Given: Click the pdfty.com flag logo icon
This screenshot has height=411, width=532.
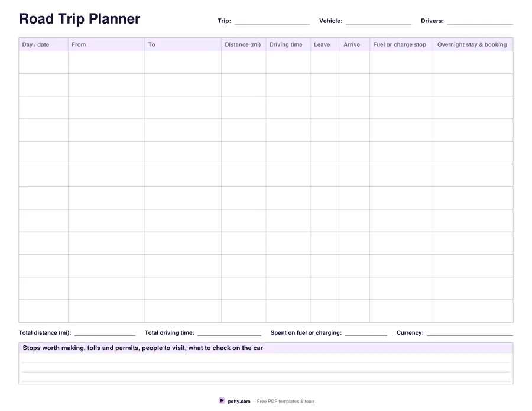Looking at the screenshot, I should [222, 401].
